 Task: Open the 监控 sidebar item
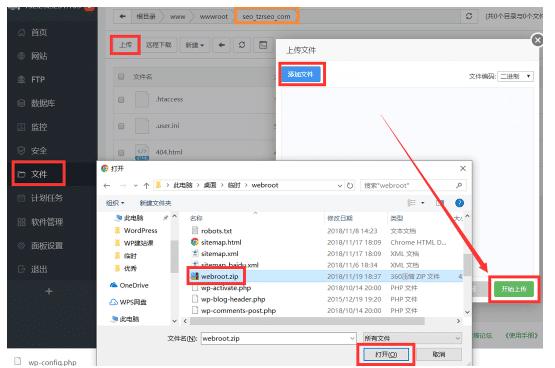click(38, 127)
